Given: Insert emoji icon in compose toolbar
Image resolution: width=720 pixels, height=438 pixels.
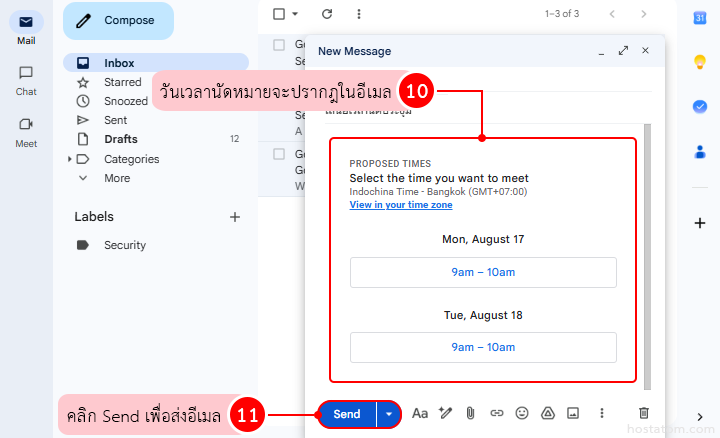Looking at the screenshot, I should click(522, 413).
